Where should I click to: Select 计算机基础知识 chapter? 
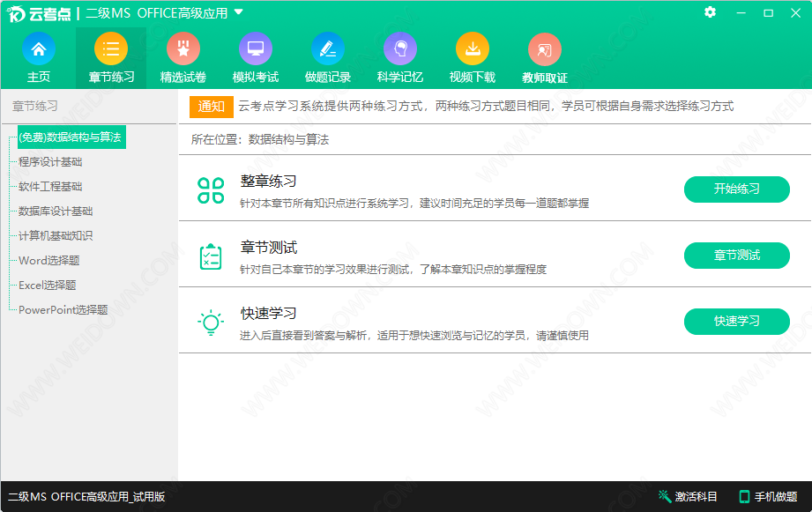[x=56, y=236]
